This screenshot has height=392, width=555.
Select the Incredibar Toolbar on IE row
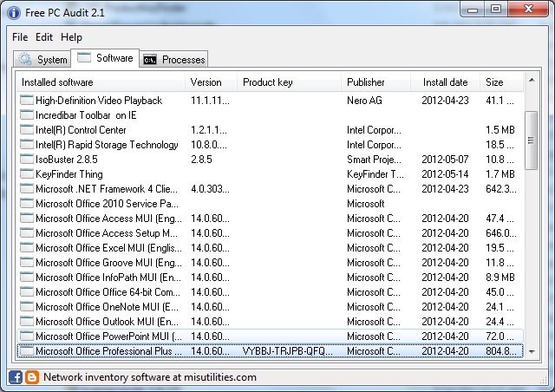click(x=270, y=115)
